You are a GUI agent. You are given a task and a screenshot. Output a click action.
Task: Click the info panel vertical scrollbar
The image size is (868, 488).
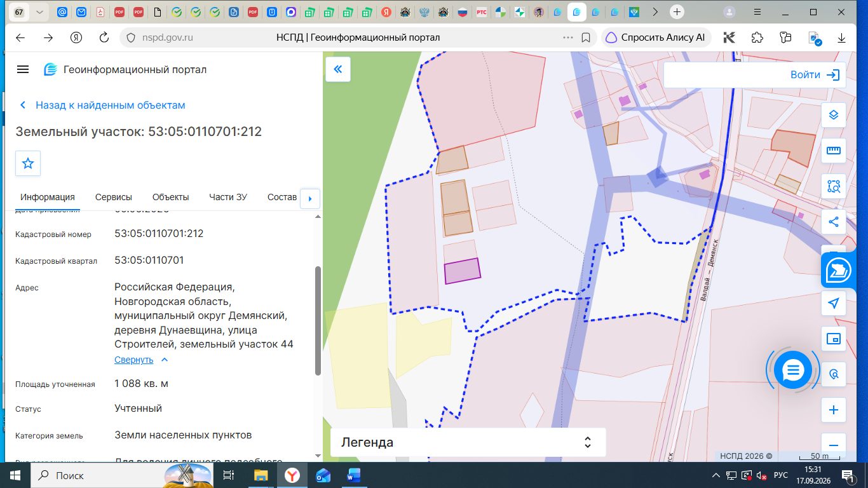[x=318, y=321]
